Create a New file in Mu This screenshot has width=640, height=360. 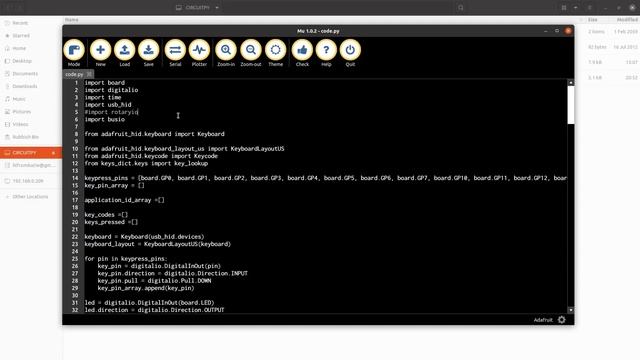[x=100, y=53]
